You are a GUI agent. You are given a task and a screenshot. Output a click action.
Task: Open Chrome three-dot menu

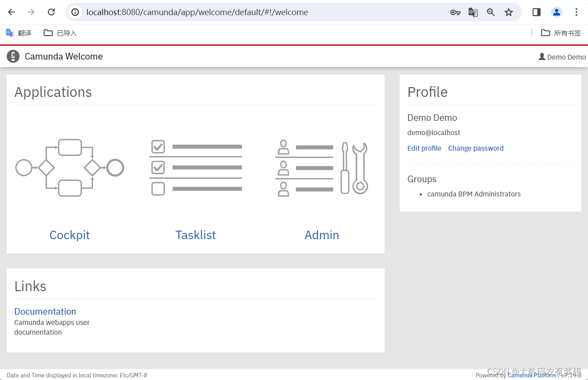pyautogui.click(x=576, y=12)
